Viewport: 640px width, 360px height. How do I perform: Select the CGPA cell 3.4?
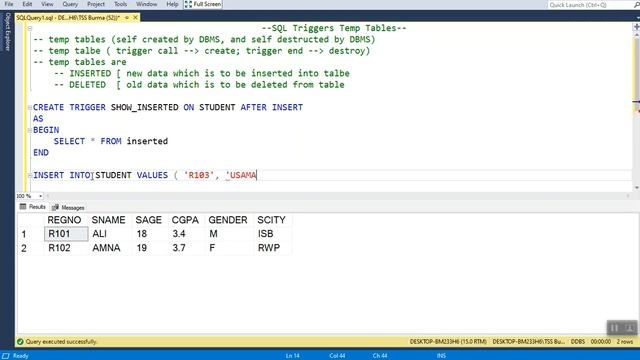187,234
